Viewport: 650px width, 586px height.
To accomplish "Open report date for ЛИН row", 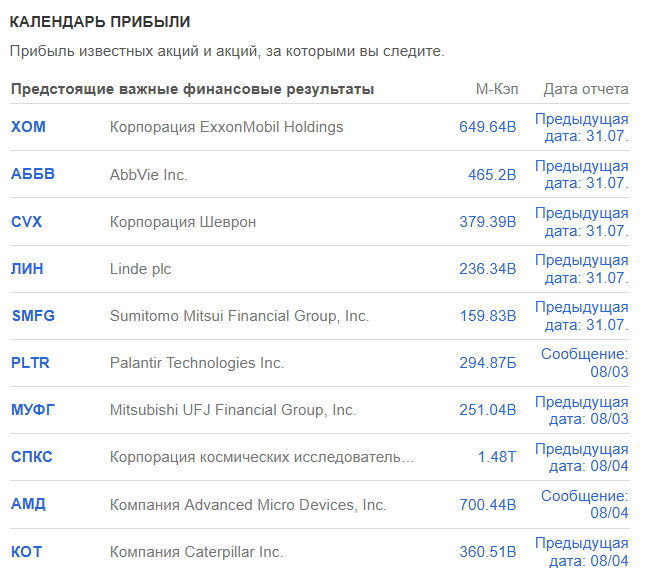I will (582, 269).
